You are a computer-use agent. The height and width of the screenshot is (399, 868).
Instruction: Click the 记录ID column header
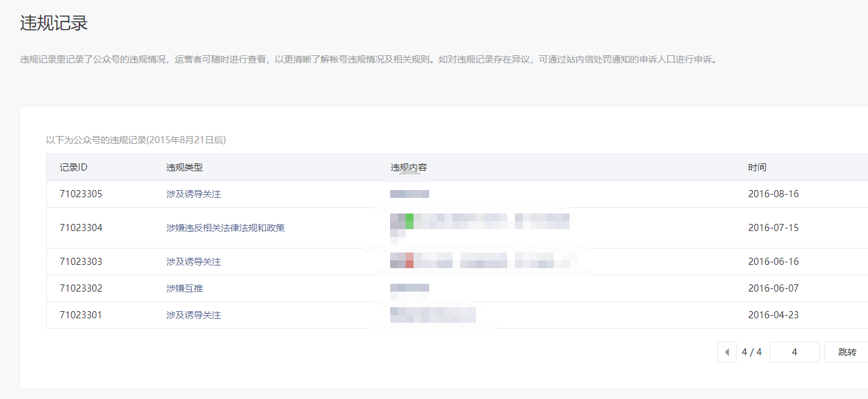pyautogui.click(x=73, y=167)
